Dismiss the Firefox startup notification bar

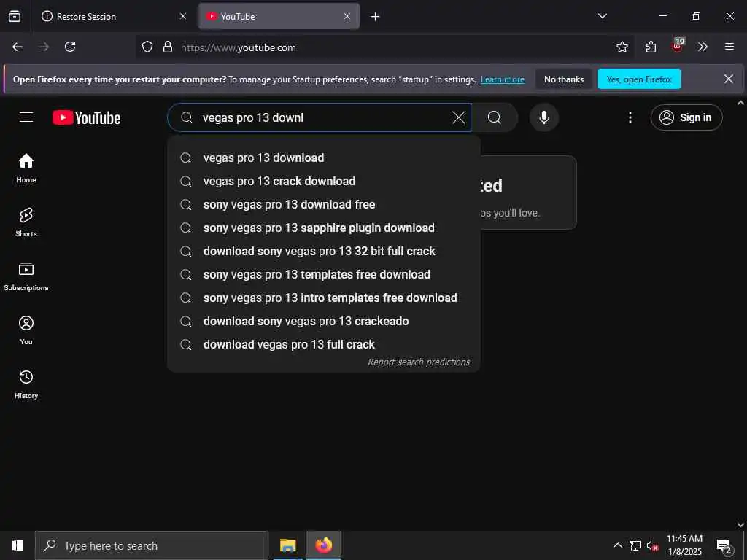tap(729, 79)
